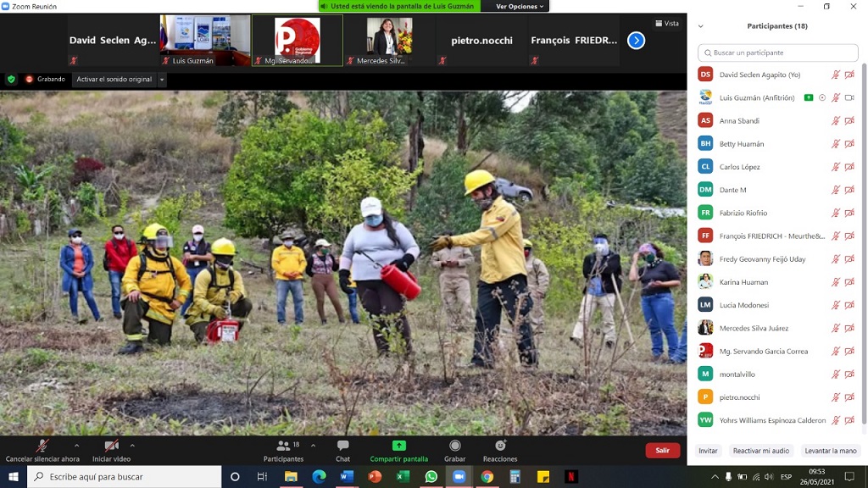Expand the arrow beside Participantes button
The height and width of the screenshot is (488, 868).
pyautogui.click(x=314, y=446)
